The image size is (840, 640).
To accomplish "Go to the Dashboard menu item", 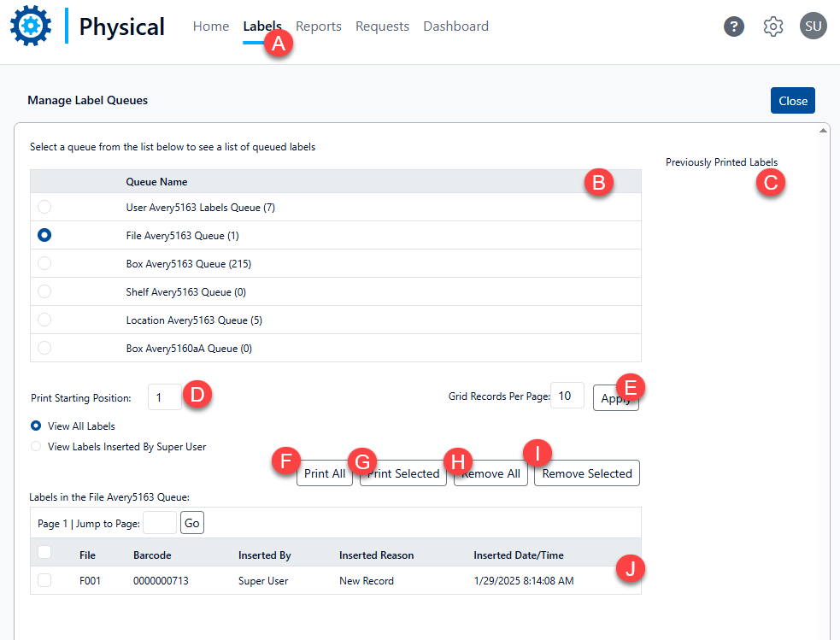I will pos(455,26).
